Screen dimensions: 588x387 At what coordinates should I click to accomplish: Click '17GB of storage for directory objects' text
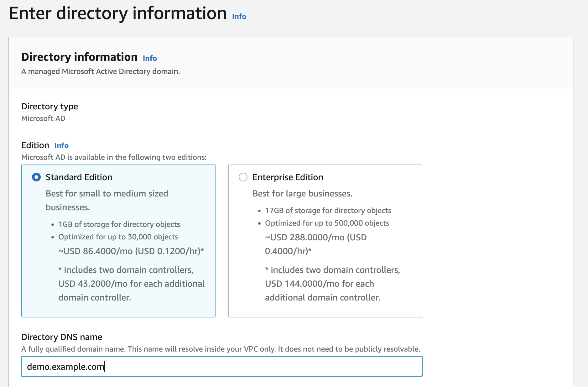click(x=328, y=211)
